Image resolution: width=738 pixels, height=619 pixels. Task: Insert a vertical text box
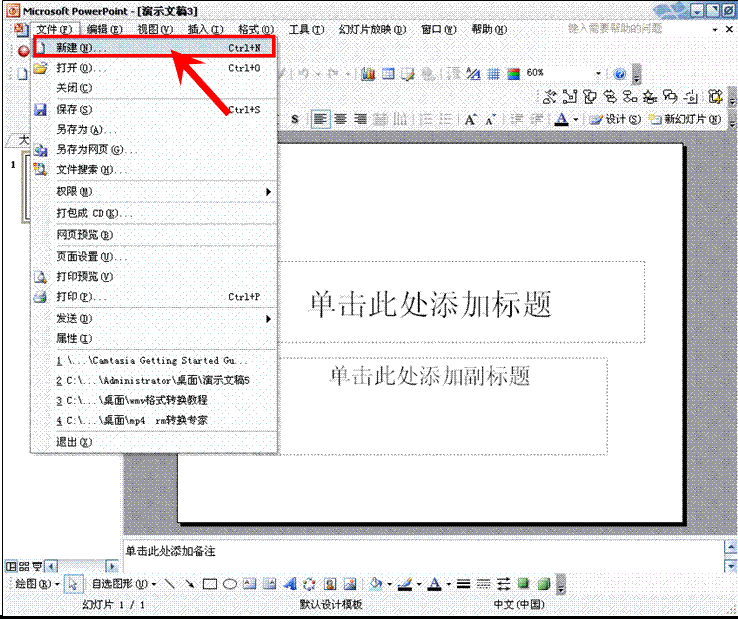tap(270, 584)
